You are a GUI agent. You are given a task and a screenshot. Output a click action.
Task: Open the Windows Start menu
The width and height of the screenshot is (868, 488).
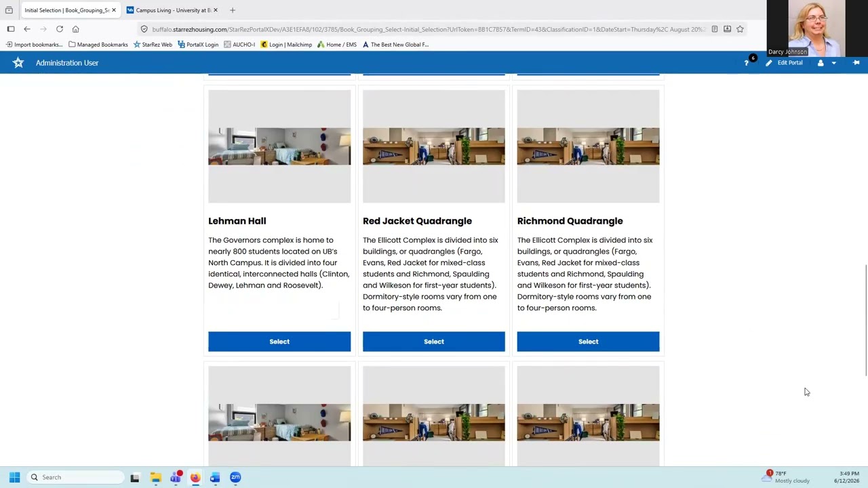tap(14, 477)
